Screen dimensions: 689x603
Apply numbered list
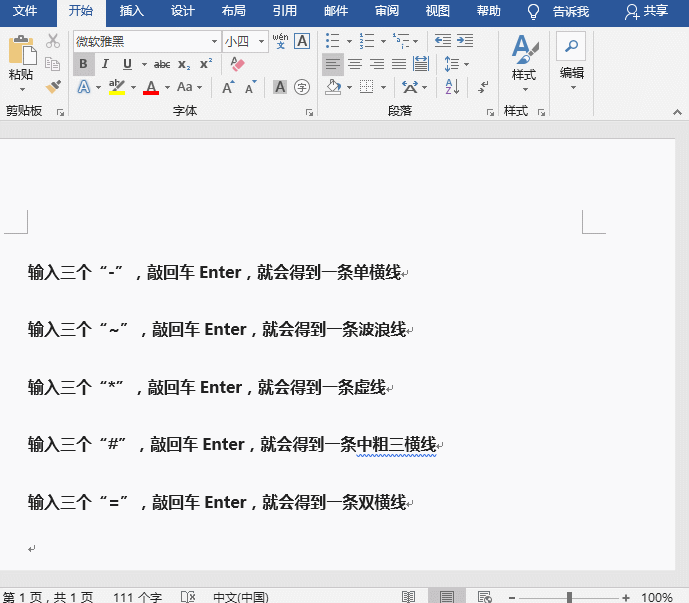[x=367, y=41]
